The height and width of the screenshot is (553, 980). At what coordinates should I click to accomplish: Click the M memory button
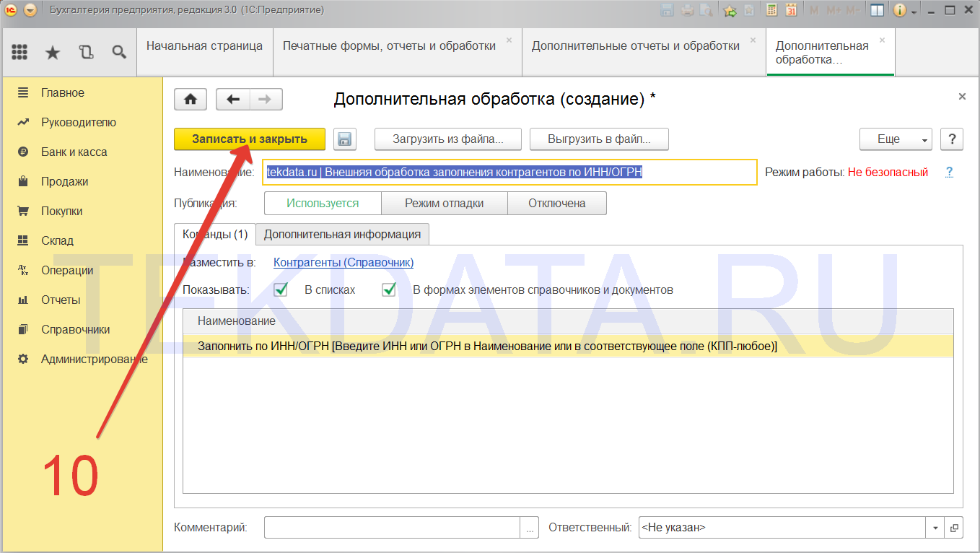tap(814, 10)
